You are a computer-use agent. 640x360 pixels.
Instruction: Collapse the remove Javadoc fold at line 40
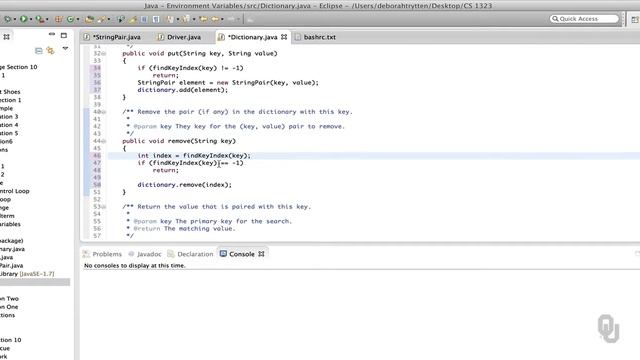pyautogui.click(x=104, y=112)
